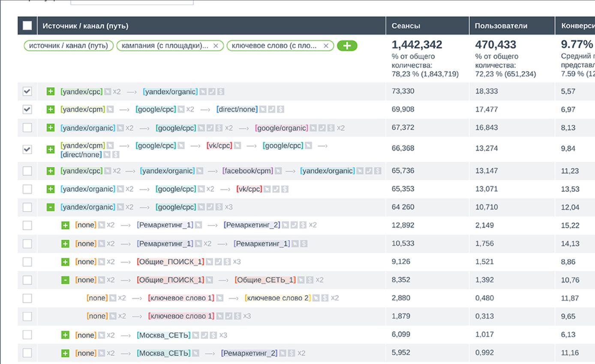Click dollar icon in yandex/cpc to yandex/organic row
This screenshot has width=595, height=364.
point(221,92)
